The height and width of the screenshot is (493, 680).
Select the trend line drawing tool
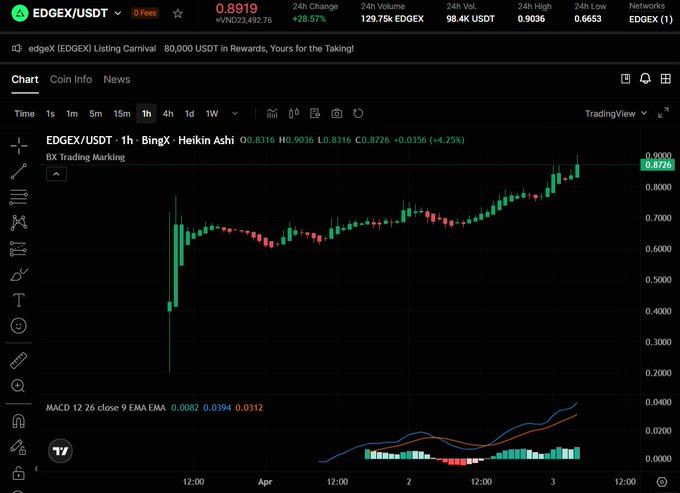[x=18, y=171]
